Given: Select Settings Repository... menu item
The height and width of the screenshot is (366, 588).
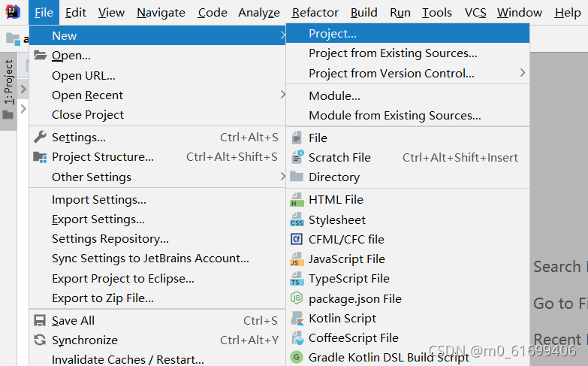Looking at the screenshot, I should (157, 239).
